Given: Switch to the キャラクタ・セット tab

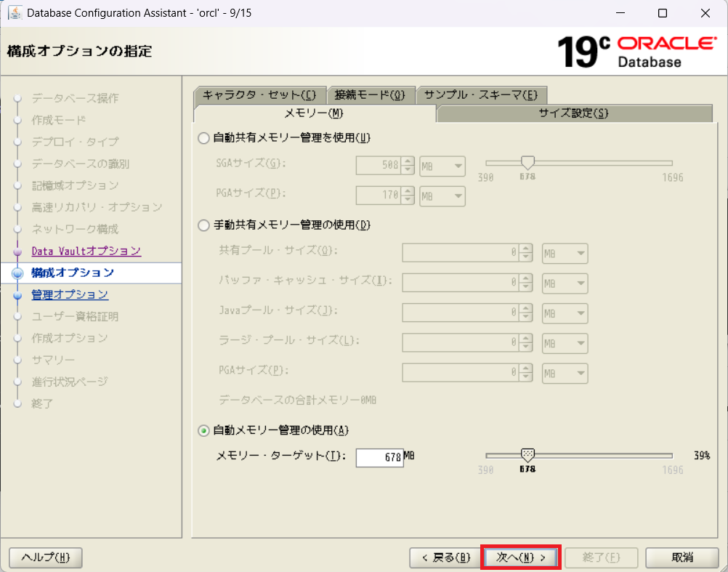Looking at the screenshot, I should pyautogui.click(x=259, y=95).
